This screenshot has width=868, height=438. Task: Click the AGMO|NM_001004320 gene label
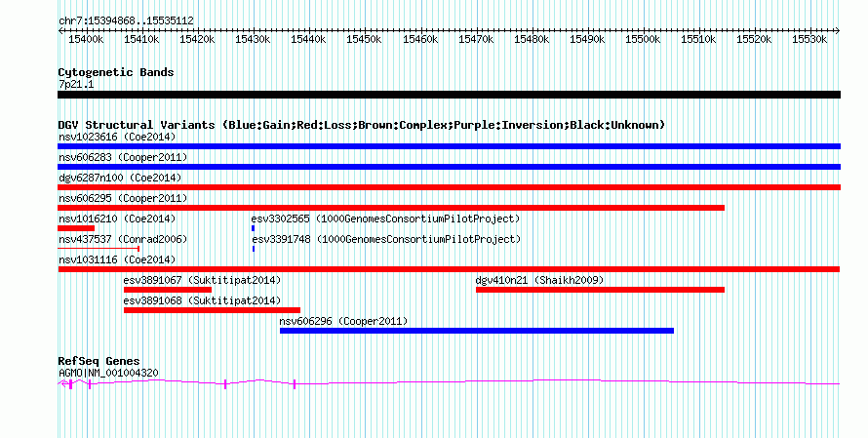click(x=108, y=374)
